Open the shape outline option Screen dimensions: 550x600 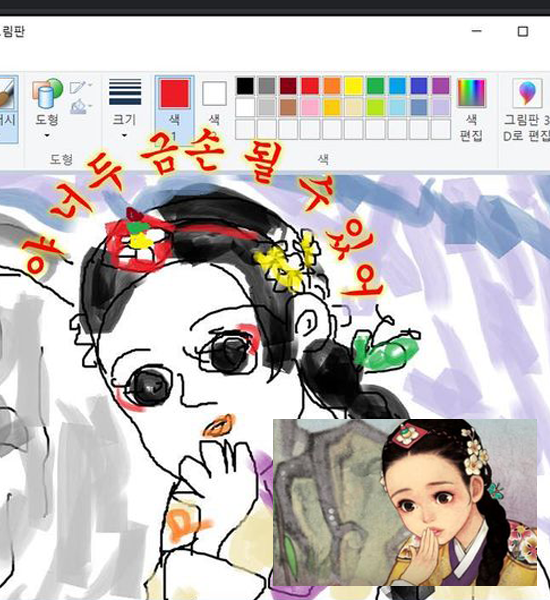(78, 88)
